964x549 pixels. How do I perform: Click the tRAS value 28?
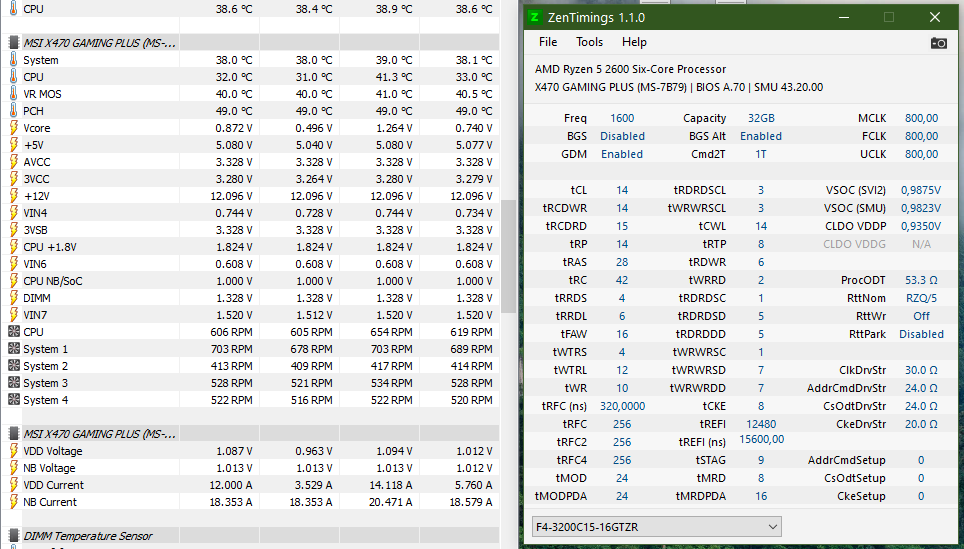coord(622,262)
